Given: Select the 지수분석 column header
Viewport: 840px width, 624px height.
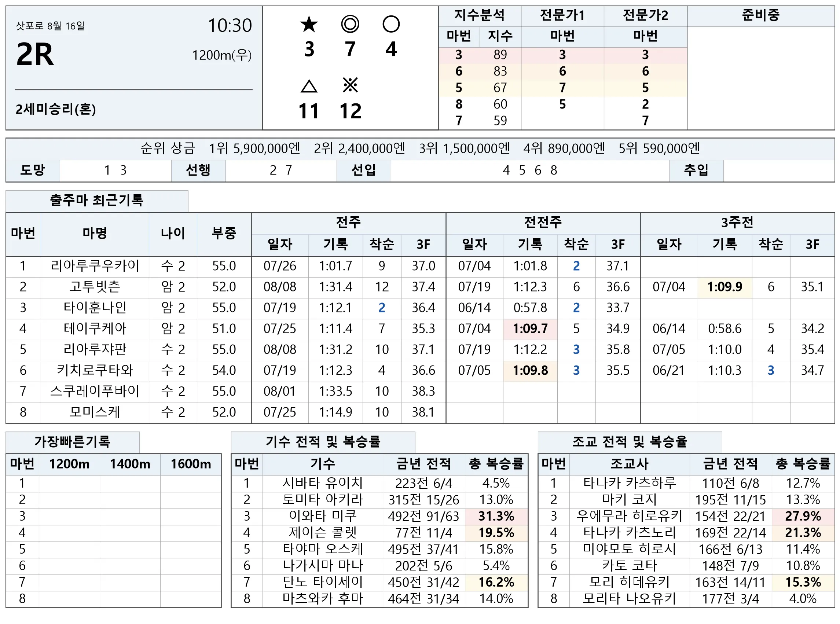Looking at the screenshot, I should (480, 15).
